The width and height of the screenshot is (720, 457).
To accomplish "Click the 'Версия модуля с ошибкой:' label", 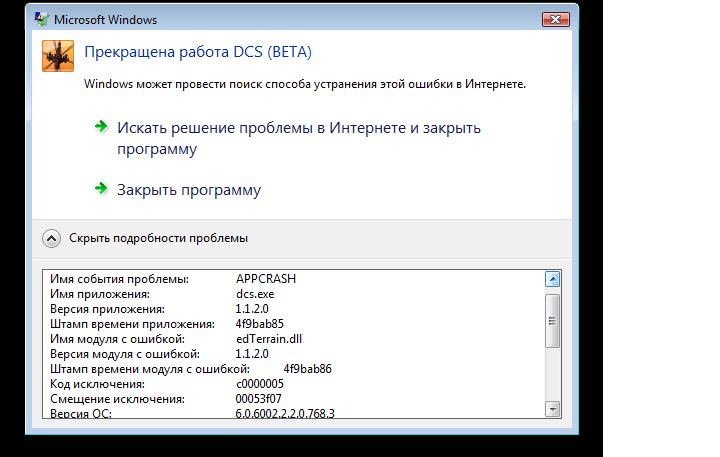I will click(x=125, y=354).
